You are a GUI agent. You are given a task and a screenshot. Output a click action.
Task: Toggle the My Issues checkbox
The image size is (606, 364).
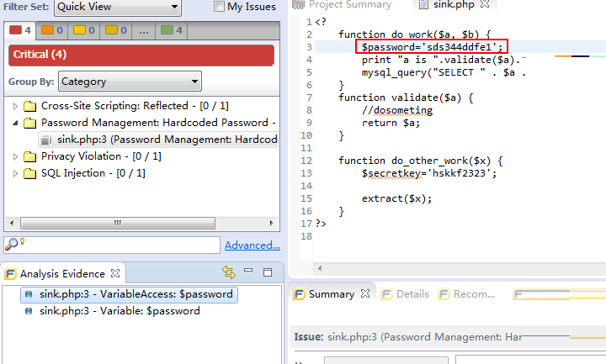tap(220, 7)
